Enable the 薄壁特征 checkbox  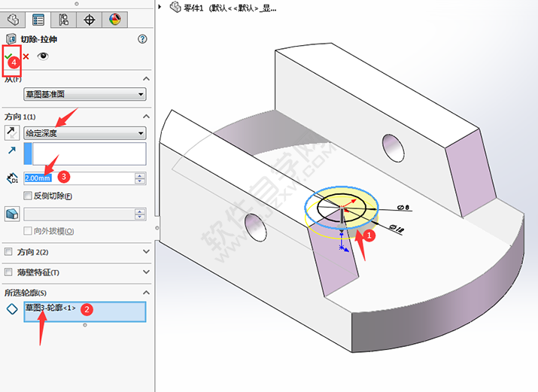point(8,272)
